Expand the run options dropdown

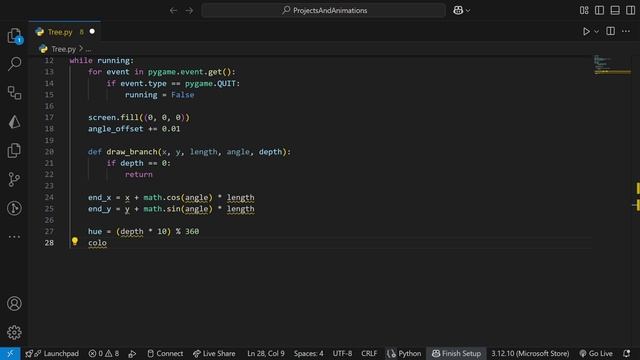(x=596, y=31)
